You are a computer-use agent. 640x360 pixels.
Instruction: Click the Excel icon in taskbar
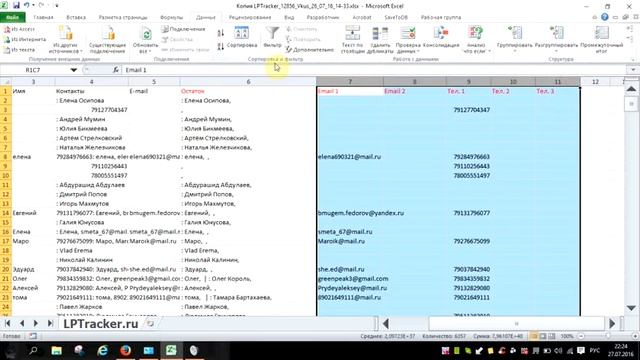tap(171, 350)
